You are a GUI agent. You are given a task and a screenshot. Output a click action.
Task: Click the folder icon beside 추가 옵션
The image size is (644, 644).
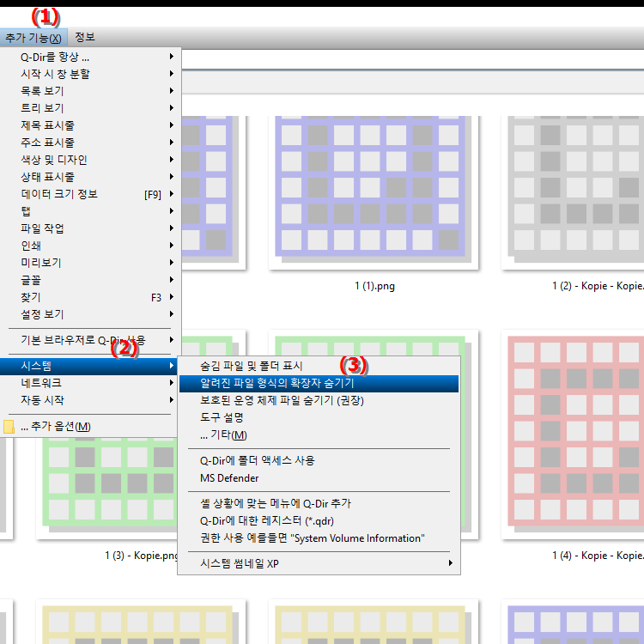tap(9, 427)
